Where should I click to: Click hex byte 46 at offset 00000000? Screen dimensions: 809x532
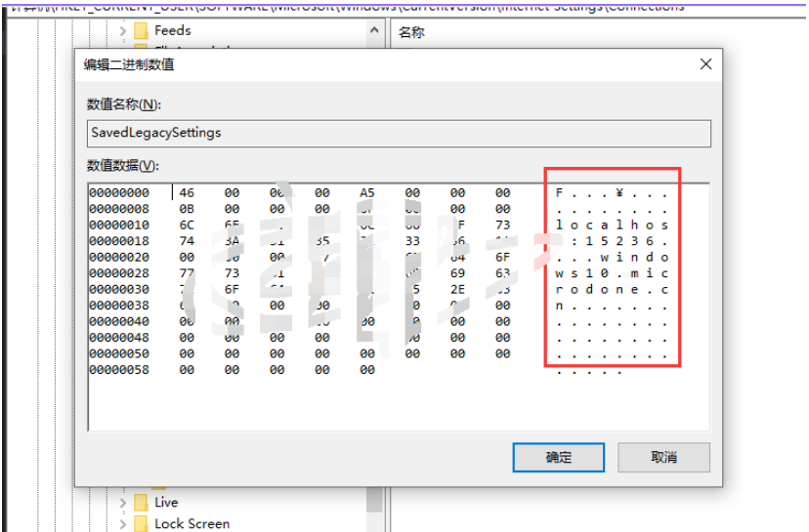click(x=187, y=193)
